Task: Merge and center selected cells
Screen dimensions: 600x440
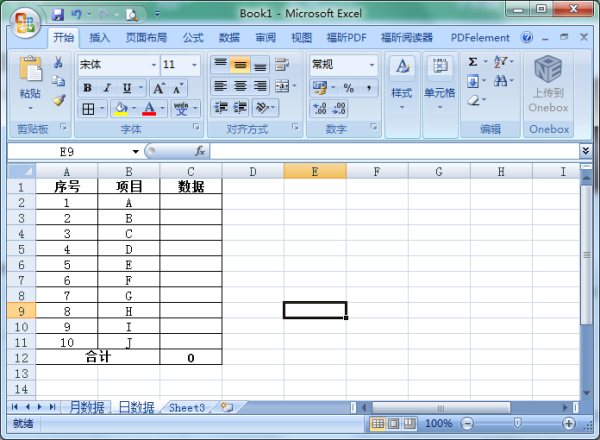Action: click(x=282, y=86)
